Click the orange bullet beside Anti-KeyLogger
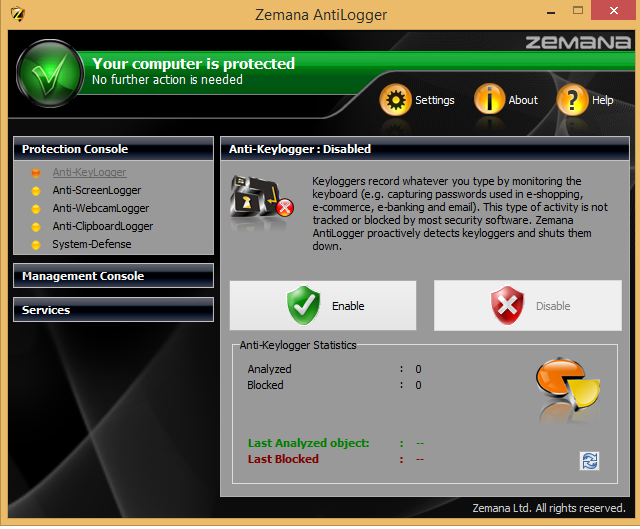 pos(36,173)
